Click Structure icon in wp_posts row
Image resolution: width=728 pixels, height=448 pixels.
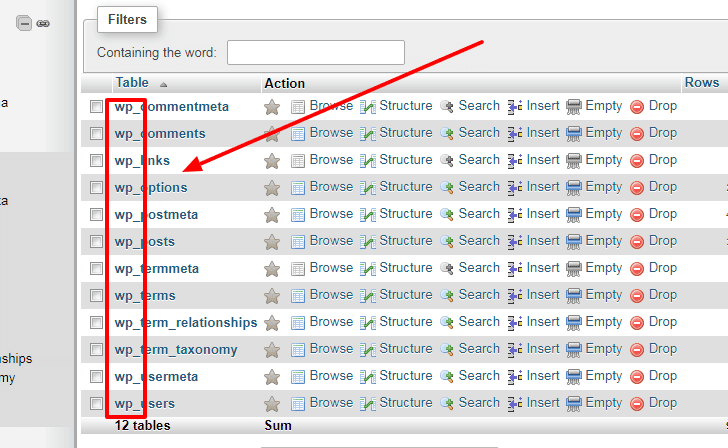(368, 242)
